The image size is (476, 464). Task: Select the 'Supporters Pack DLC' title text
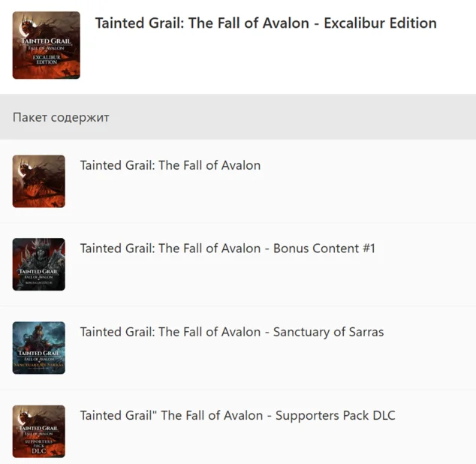pyautogui.click(x=237, y=415)
